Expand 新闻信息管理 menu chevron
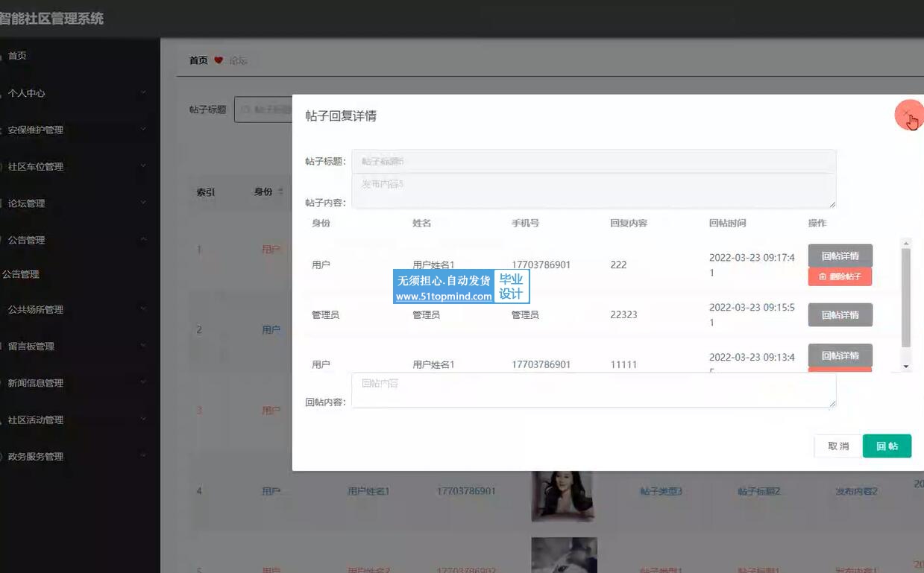This screenshot has width=924, height=573. point(143,383)
